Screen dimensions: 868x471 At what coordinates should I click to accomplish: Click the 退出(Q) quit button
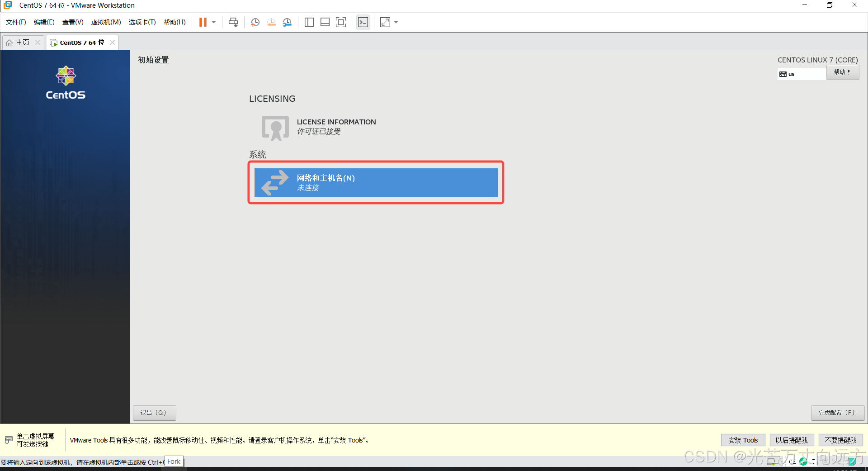tap(154, 413)
